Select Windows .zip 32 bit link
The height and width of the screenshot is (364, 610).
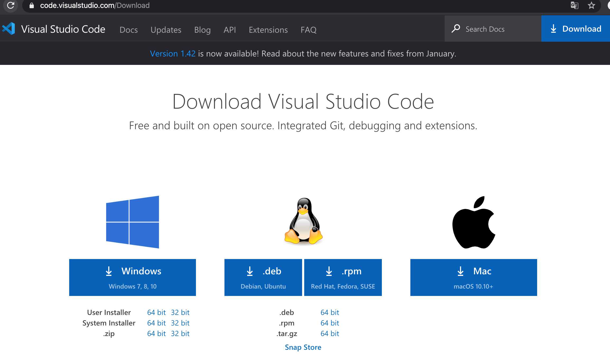point(180,333)
